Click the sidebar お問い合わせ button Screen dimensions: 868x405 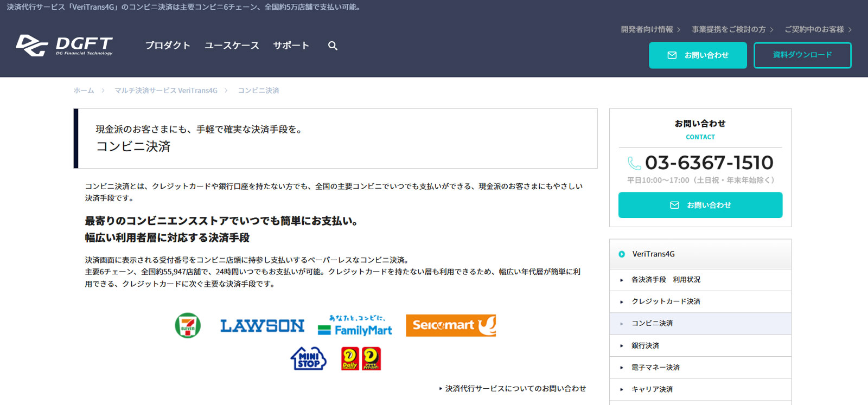[x=700, y=205]
